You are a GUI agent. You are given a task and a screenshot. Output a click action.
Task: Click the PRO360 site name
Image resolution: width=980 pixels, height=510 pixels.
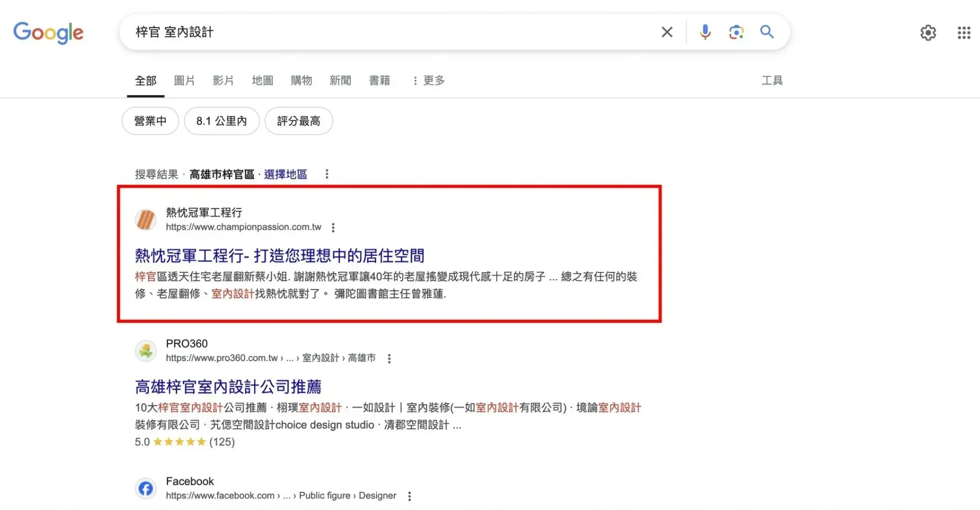(187, 344)
